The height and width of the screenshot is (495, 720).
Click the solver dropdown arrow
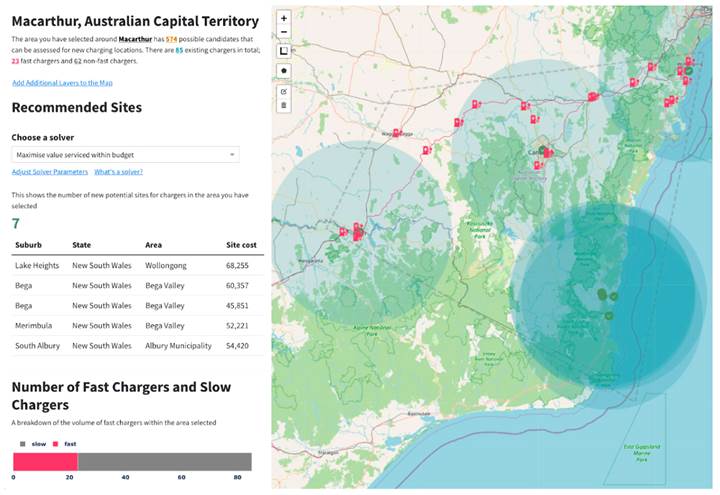click(233, 155)
